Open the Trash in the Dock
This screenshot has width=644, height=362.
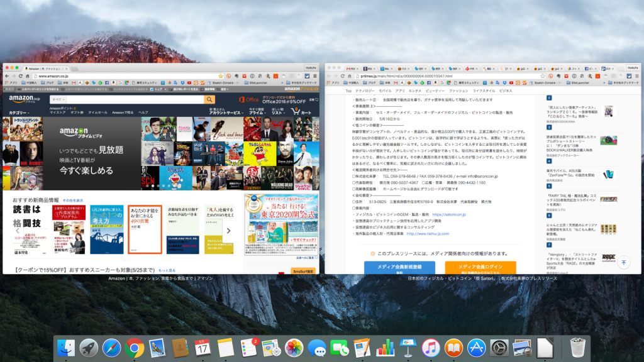click(578, 348)
